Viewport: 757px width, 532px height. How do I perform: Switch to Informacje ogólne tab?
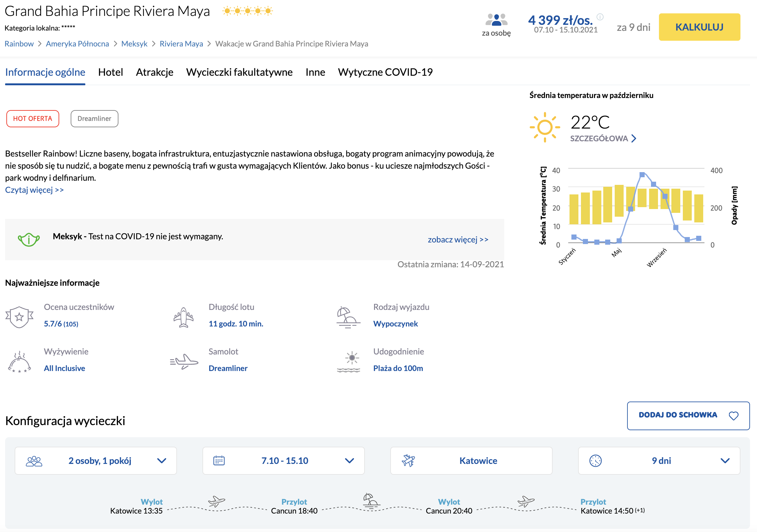pos(45,72)
